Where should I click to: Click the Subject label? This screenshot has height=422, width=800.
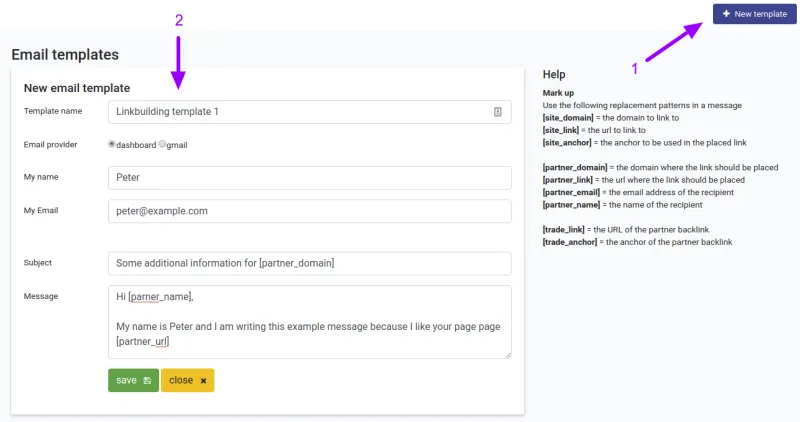(x=38, y=262)
